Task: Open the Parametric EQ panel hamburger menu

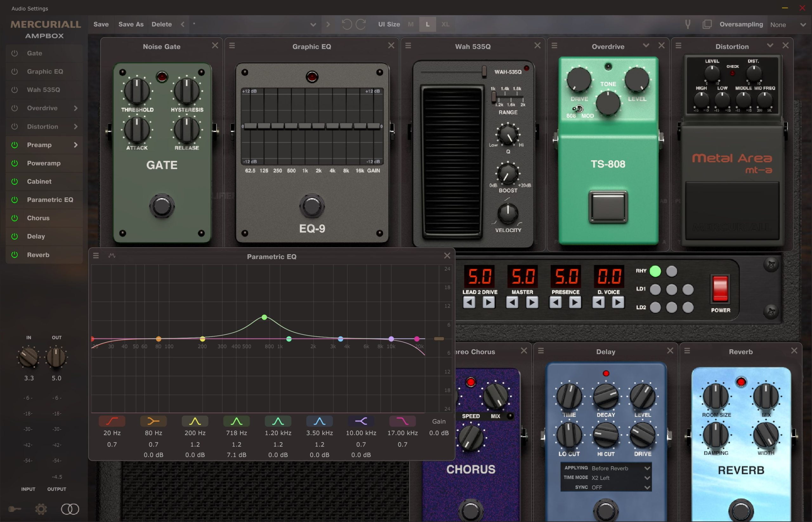Action: [x=96, y=255]
